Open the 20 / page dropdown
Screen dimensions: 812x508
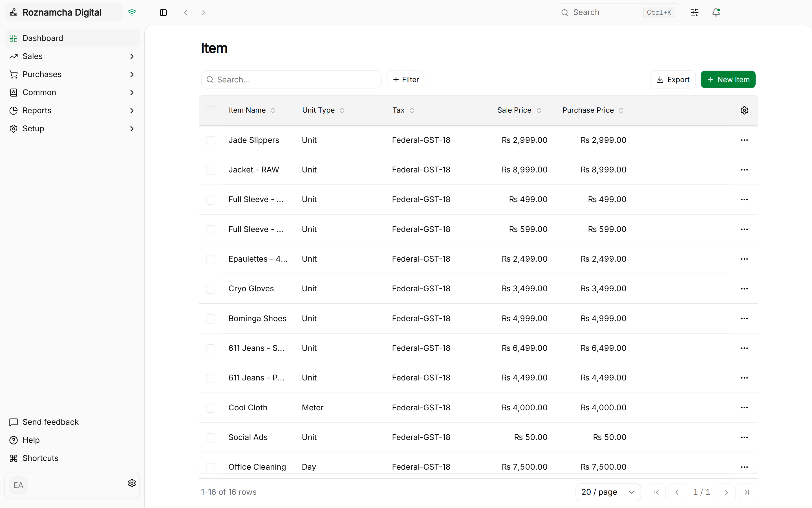click(x=608, y=492)
